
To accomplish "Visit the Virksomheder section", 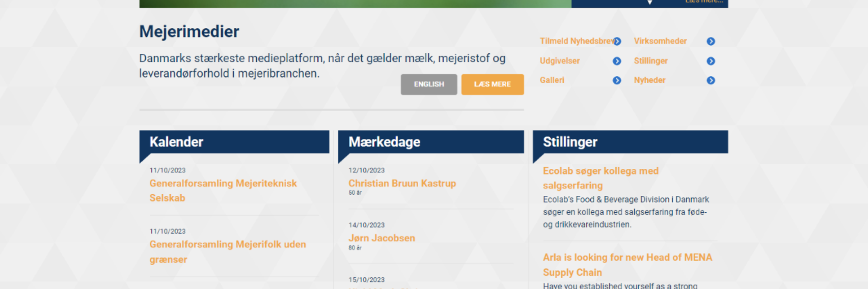I will (660, 41).
